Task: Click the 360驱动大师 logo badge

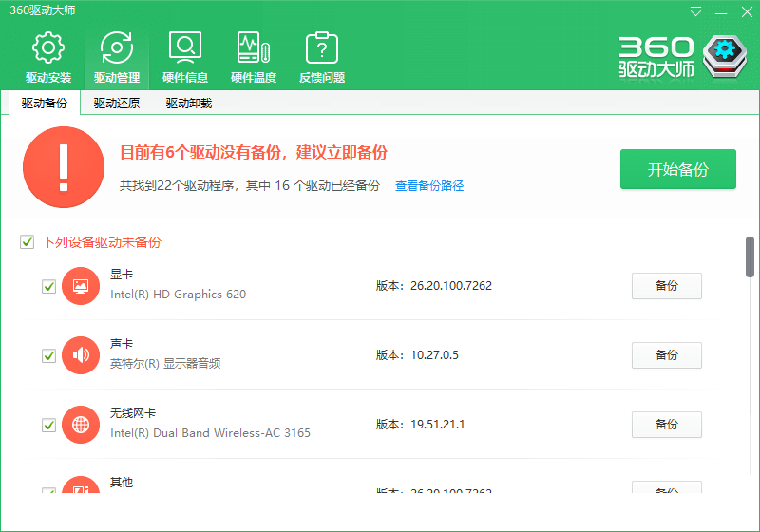Action: point(724,56)
